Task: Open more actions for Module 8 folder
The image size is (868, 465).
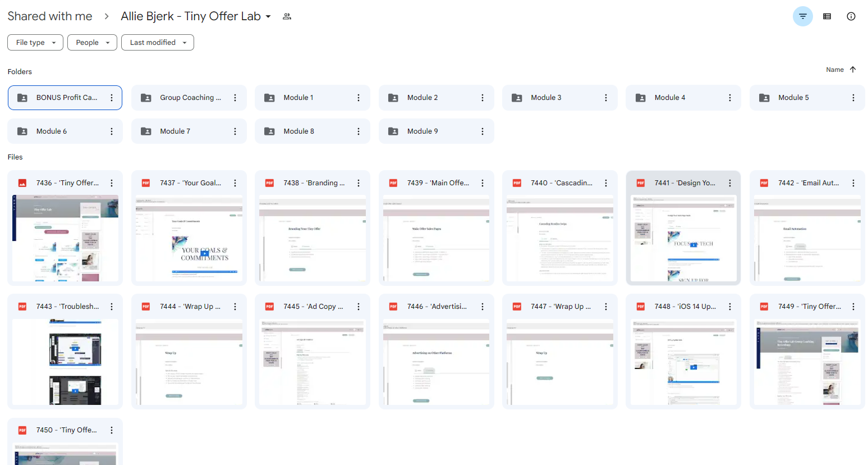Action: [x=359, y=131]
